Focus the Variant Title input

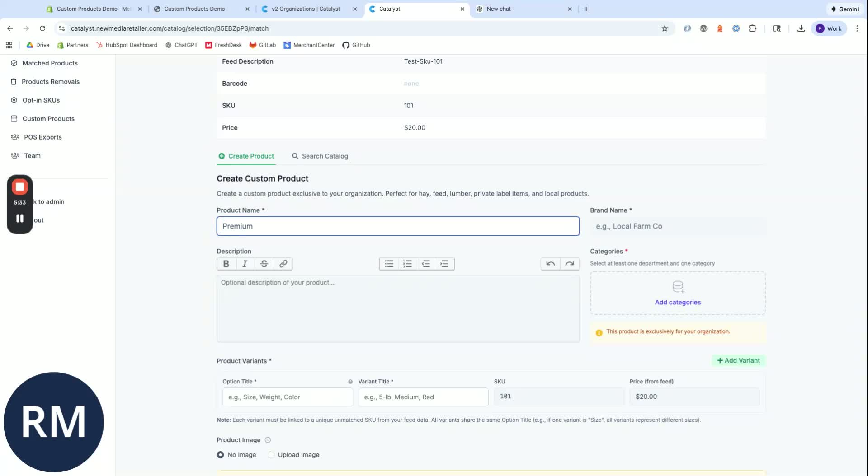(x=423, y=397)
